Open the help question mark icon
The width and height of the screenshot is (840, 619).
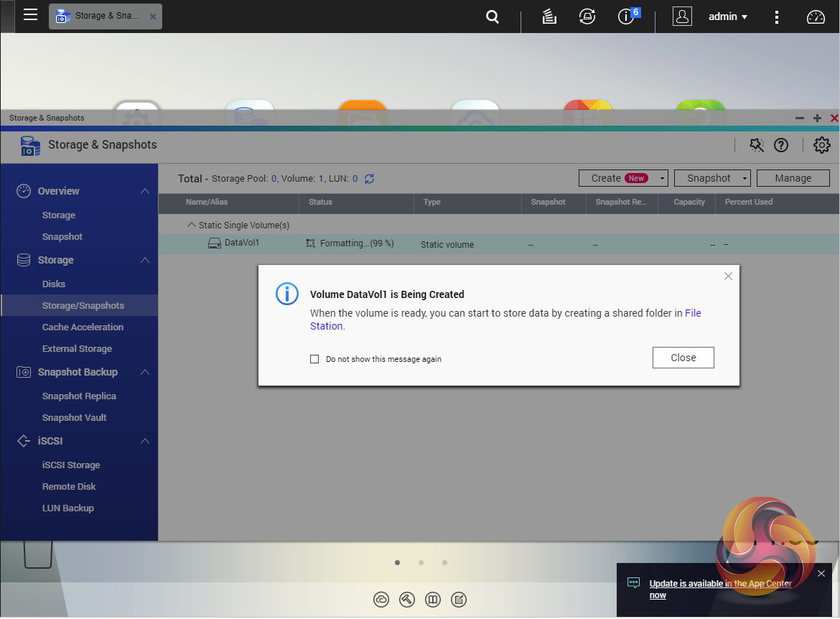pyautogui.click(x=781, y=145)
